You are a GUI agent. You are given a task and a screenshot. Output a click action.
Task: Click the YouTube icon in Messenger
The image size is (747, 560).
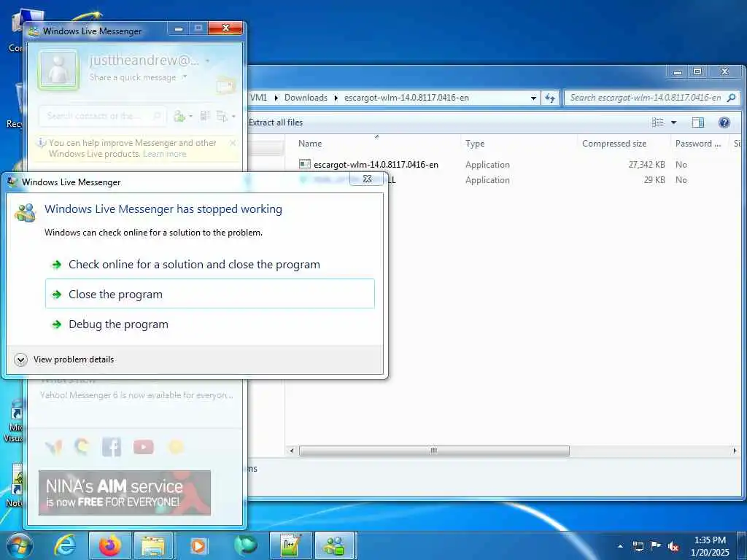click(x=144, y=447)
